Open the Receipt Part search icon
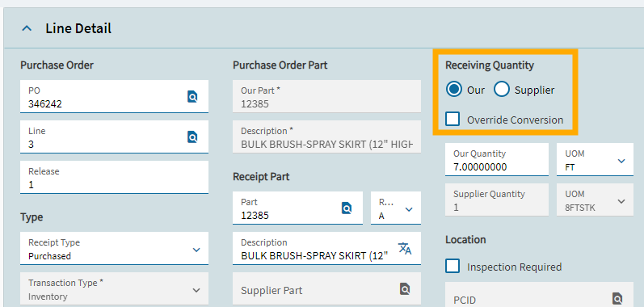 347,208
